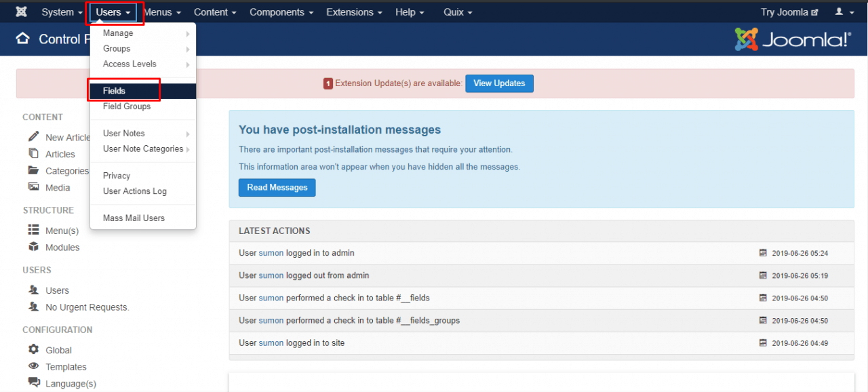Open the Extensions menu
Screen dimensions: 868x392
point(350,12)
